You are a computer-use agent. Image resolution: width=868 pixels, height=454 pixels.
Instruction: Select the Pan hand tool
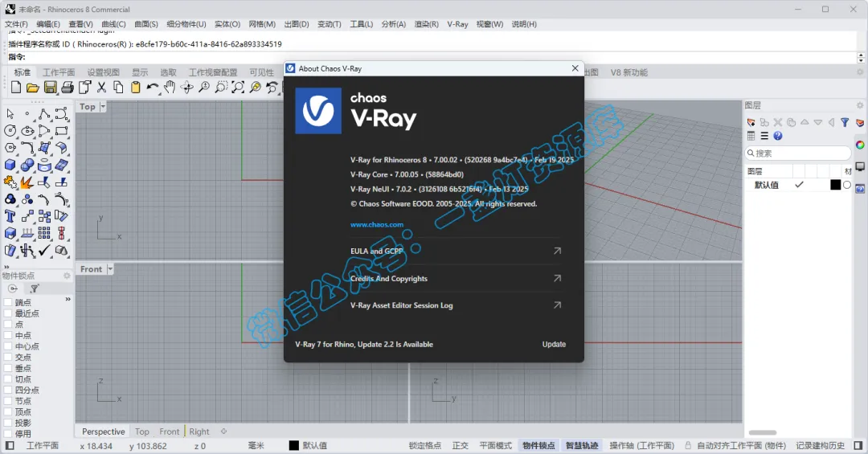[x=170, y=87]
